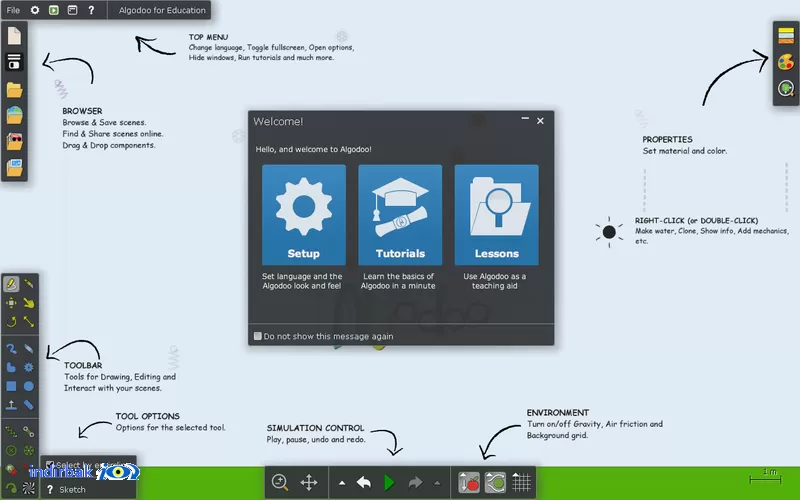The width and height of the screenshot is (800, 500).
Task: Select the Thruster tool
Action: click(x=11, y=469)
